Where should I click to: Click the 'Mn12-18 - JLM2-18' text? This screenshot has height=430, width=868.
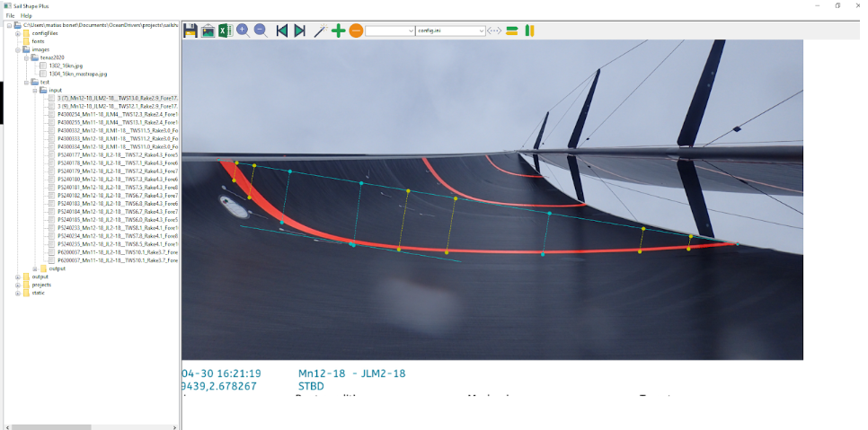[x=351, y=373]
